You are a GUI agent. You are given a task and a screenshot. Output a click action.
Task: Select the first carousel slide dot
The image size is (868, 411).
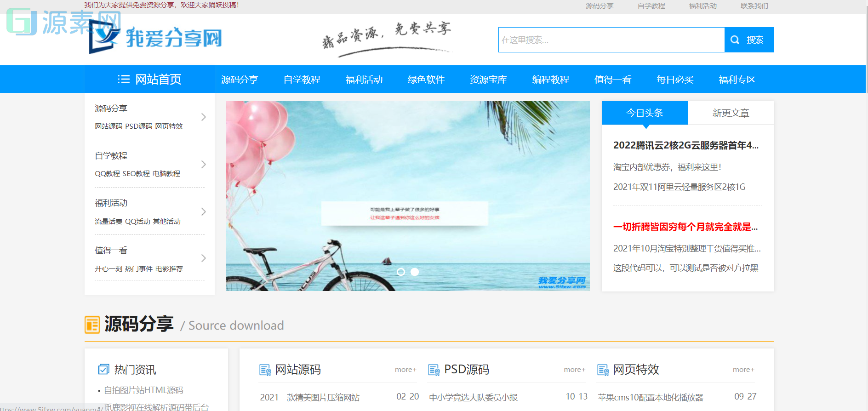[401, 272]
